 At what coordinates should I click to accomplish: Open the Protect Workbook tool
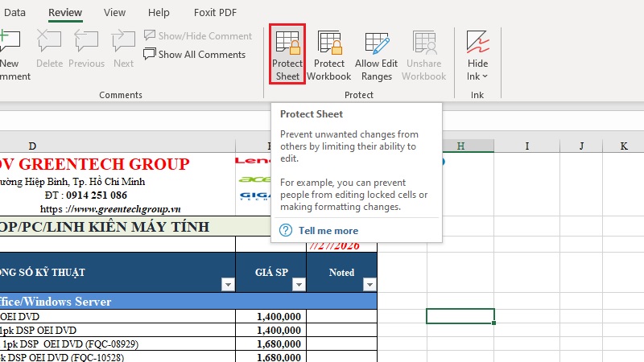[329, 56]
